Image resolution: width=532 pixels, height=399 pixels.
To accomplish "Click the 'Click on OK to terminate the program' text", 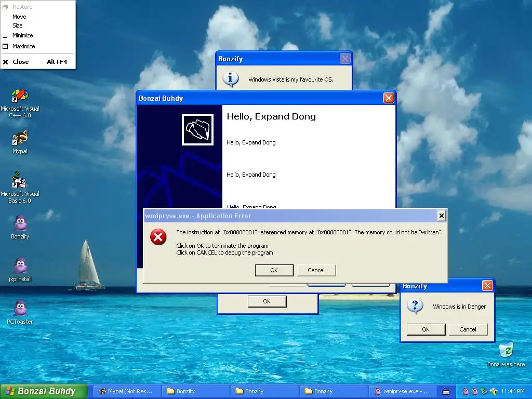I will coord(222,246).
